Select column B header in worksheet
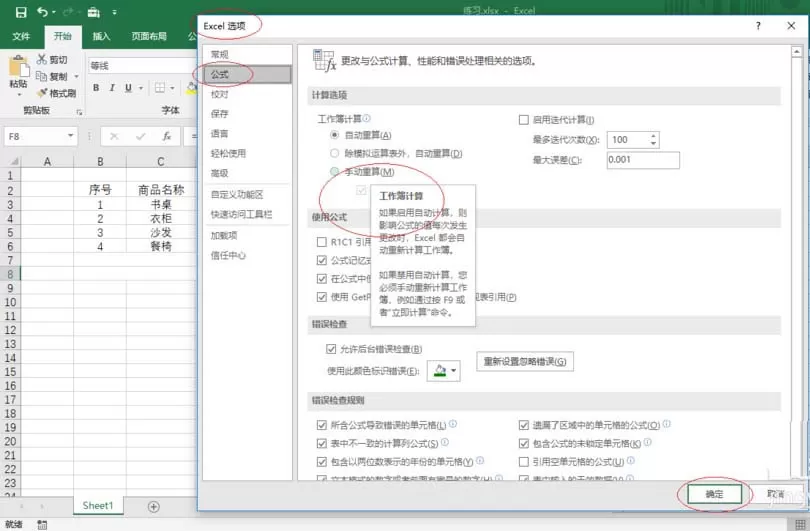810x531 pixels. [100, 162]
